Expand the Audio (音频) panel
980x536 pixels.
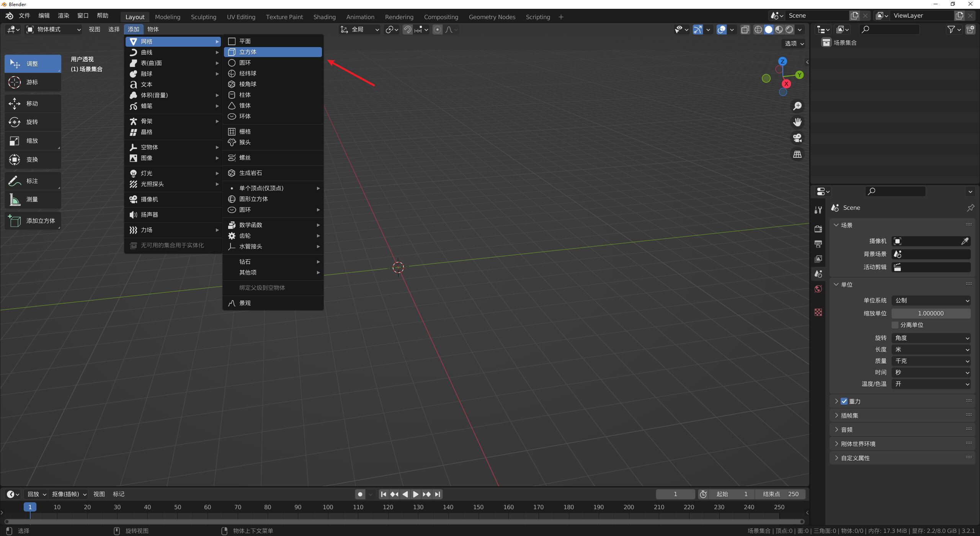coord(846,430)
